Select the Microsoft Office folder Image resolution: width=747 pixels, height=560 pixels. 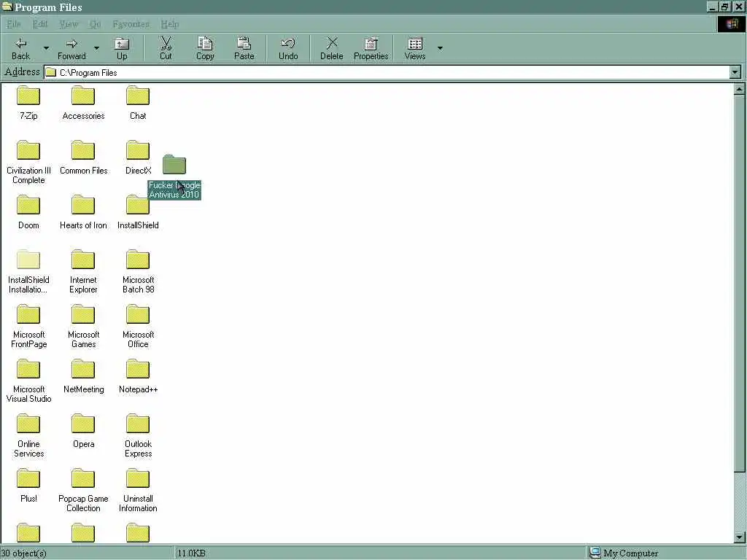click(x=138, y=326)
